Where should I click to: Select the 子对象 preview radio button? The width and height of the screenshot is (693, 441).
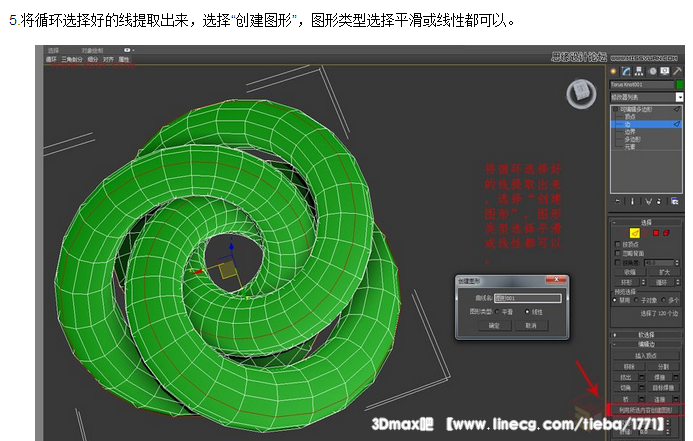pyautogui.click(x=636, y=300)
